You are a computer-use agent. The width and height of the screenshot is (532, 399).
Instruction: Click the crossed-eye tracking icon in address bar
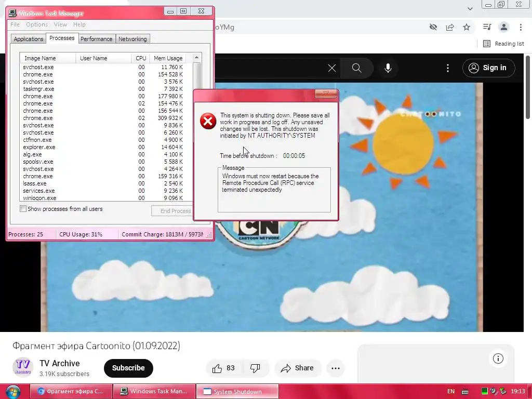tap(433, 27)
